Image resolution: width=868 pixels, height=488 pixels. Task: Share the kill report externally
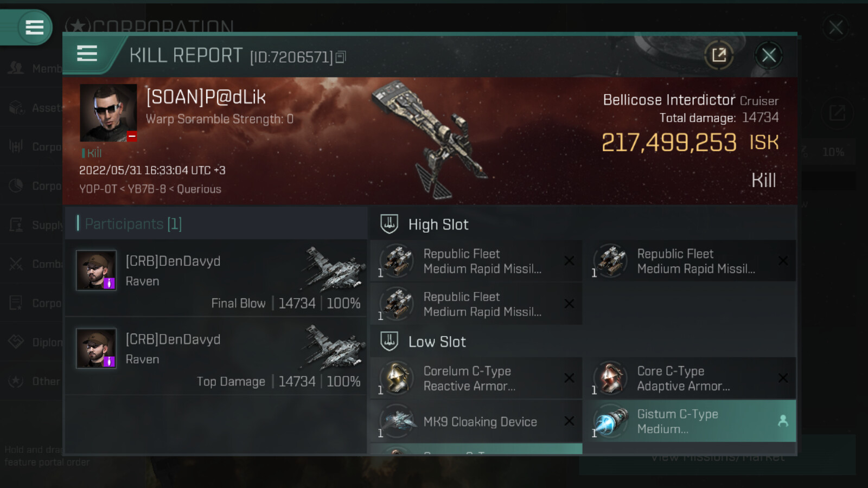(x=719, y=55)
